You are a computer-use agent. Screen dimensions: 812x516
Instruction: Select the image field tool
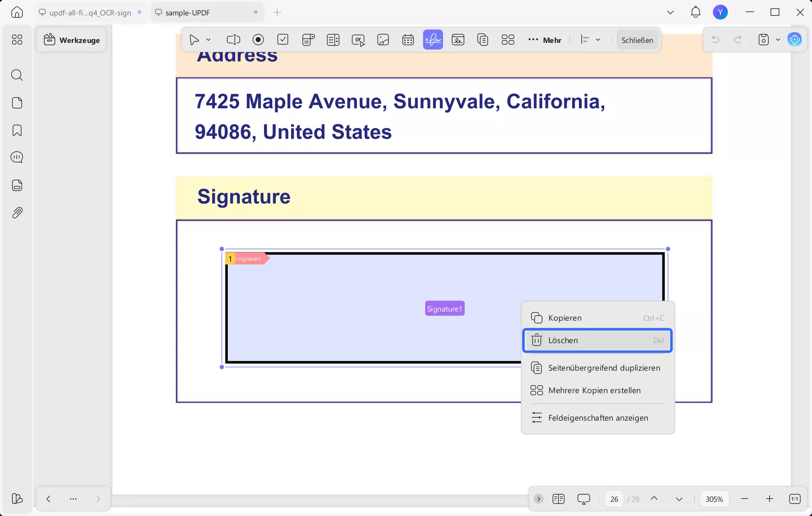coord(383,40)
